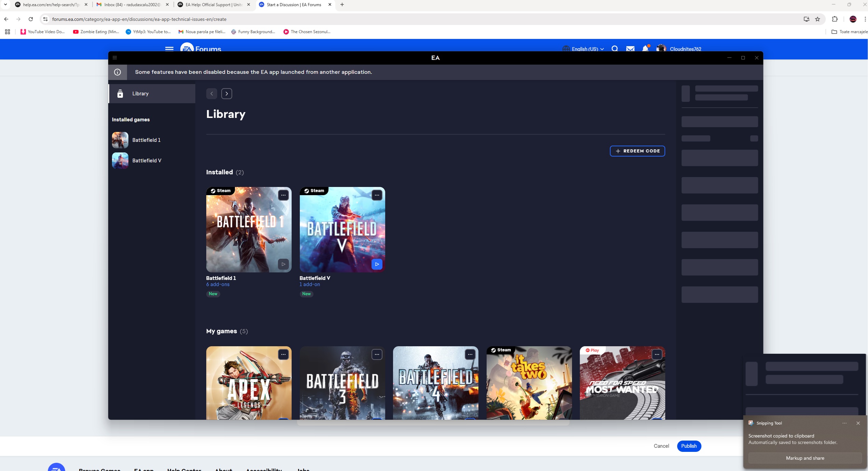Open the Battlefield V cover thumbnail
868x471 pixels.
(342, 230)
